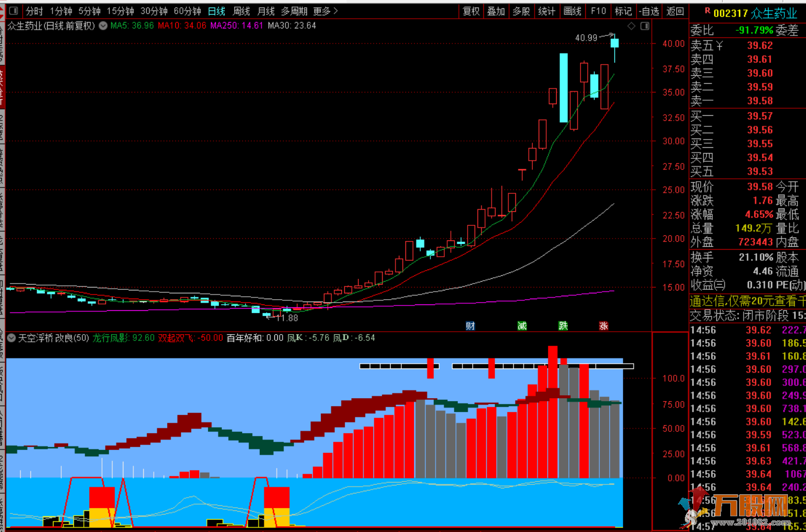Select the 15分钟 period tab
The image size is (806, 532).
(x=121, y=11)
